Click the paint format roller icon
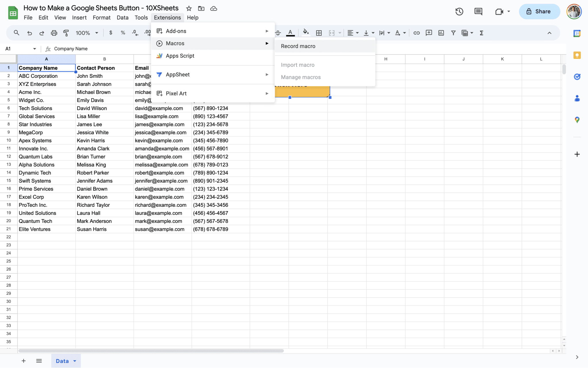Viewport: 588px width, 368px height. (66, 33)
